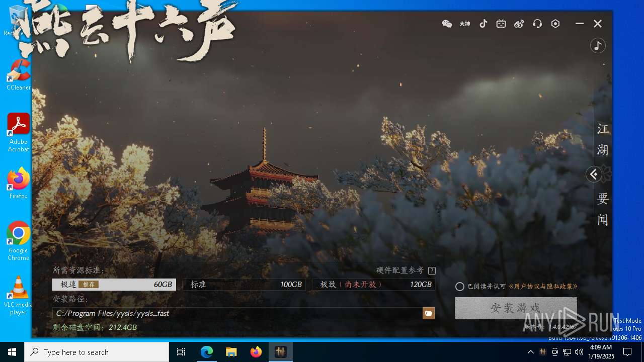Open Firefox from taskbar
The image size is (644, 362).
click(256, 352)
